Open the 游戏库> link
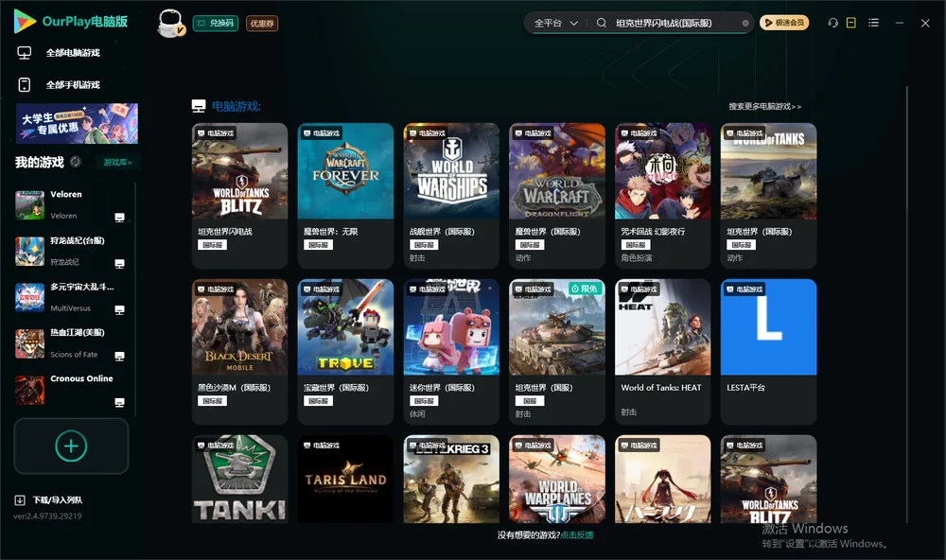 click(x=117, y=162)
